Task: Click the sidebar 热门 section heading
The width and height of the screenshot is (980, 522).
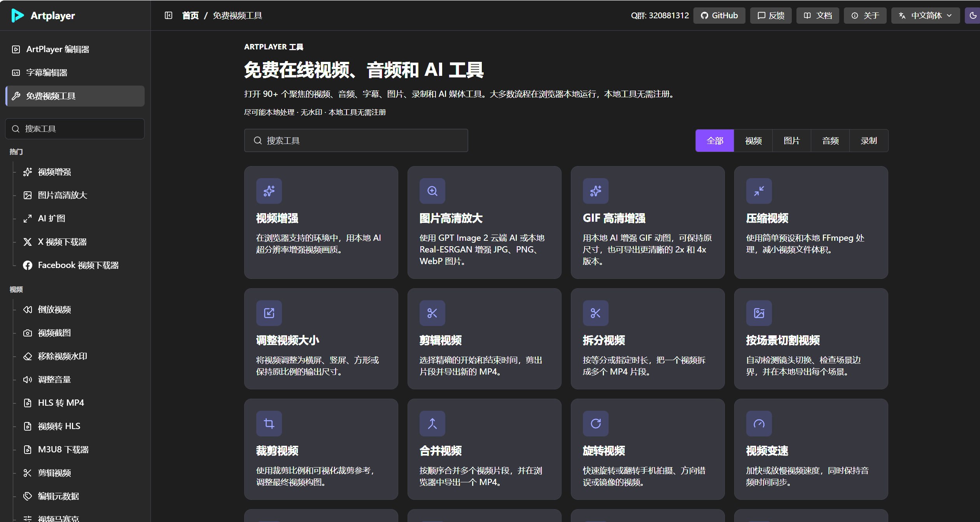Action: coord(16,152)
